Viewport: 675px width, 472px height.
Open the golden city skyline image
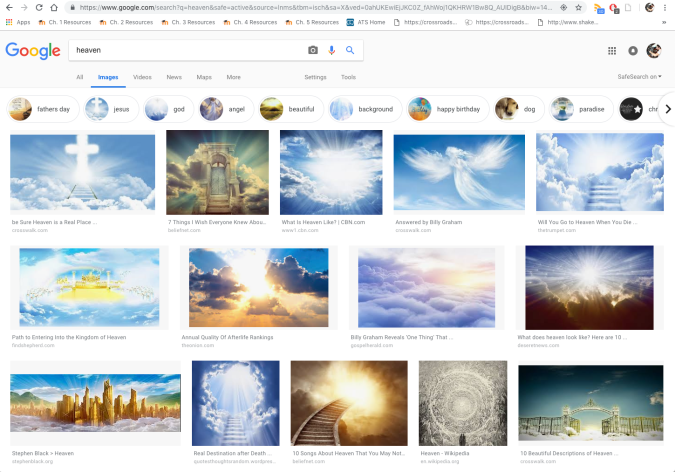[96, 403]
